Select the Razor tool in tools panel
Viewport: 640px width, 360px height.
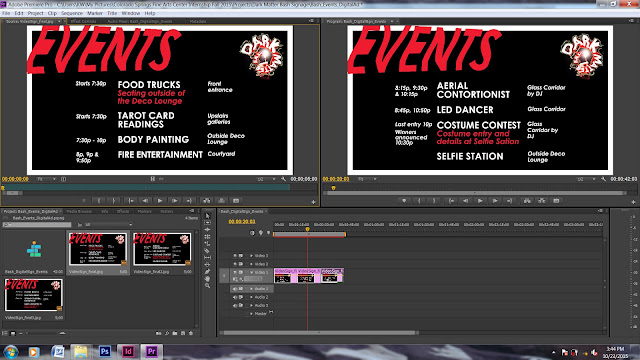click(x=207, y=251)
